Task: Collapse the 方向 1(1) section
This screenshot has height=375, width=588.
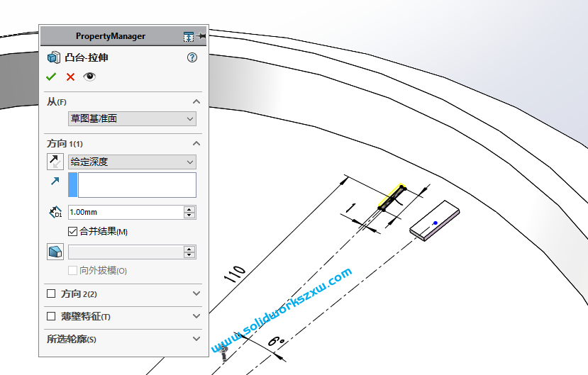Action: click(x=196, y=143)
